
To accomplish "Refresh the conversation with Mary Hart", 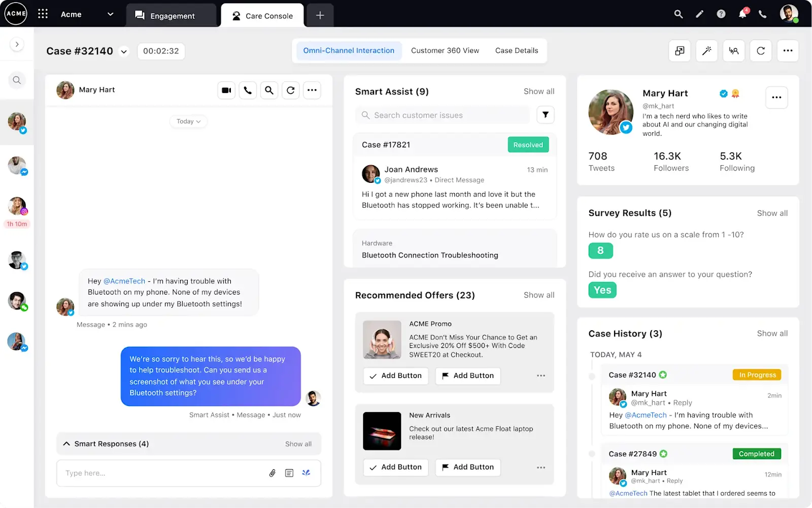I will pos(290,90).
